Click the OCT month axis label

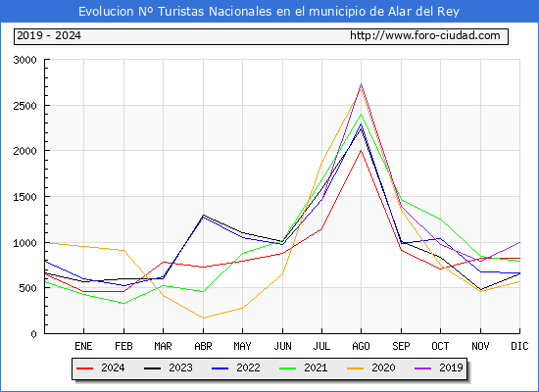(x=440, y=346)
